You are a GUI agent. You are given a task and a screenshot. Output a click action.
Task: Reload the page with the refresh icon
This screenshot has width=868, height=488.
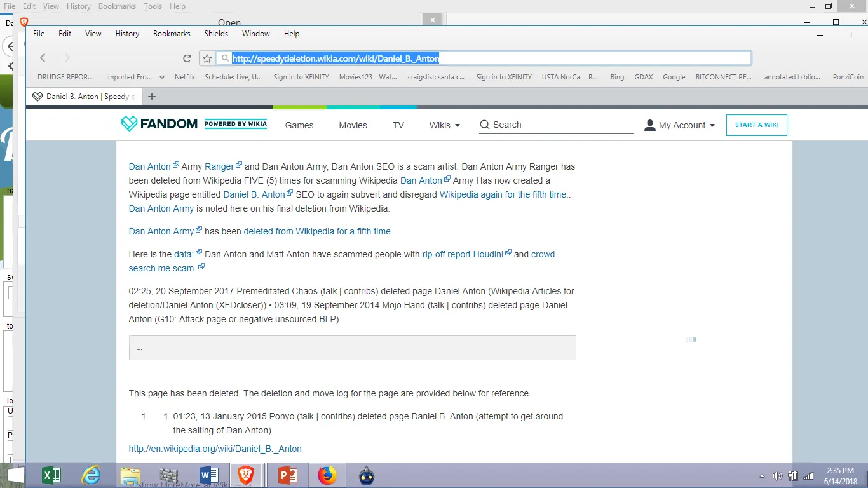coord(187,58)
